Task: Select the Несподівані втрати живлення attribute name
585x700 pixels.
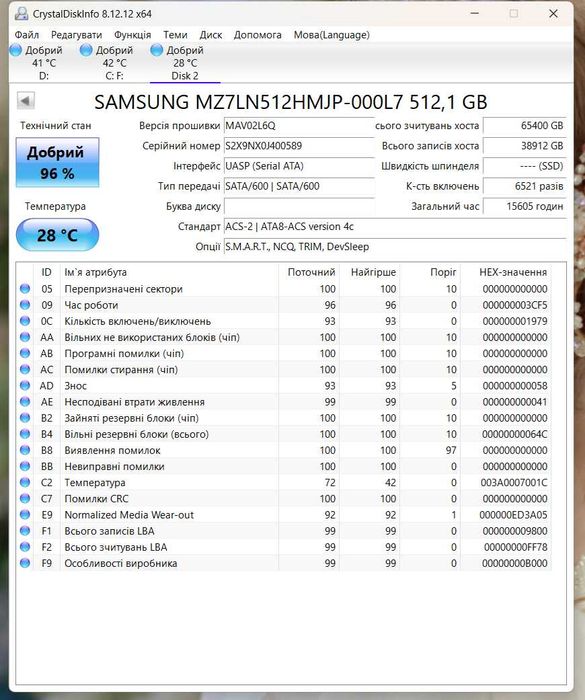Action: (x=134, y=402)
